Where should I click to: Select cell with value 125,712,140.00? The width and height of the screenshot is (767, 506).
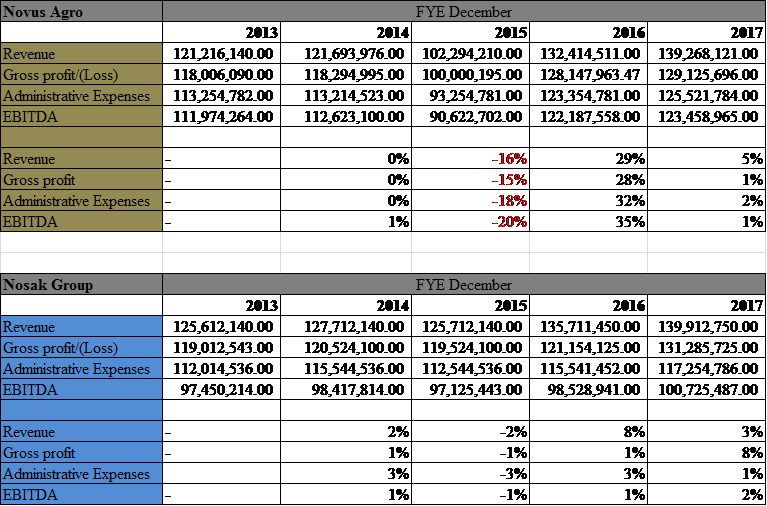pos(471,326)
